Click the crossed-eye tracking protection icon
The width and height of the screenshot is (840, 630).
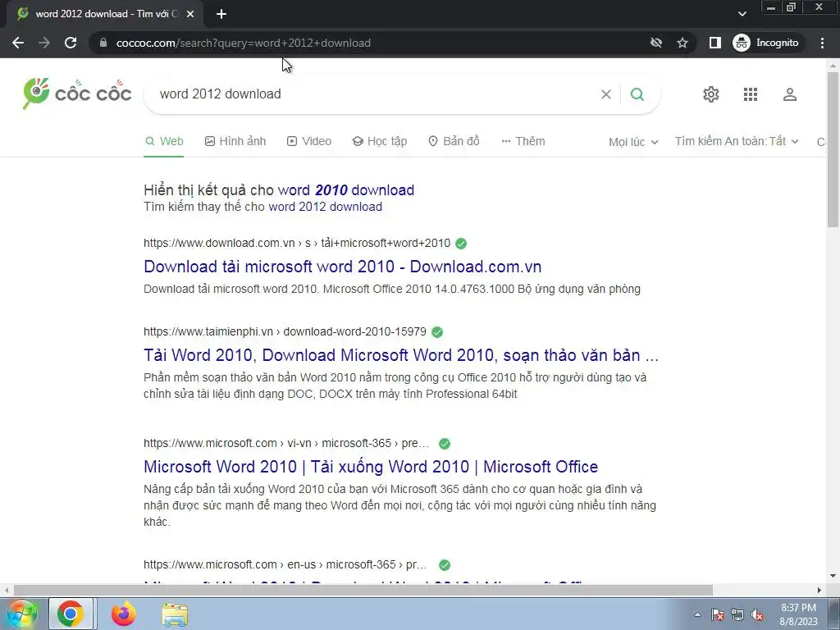(655, 43)
